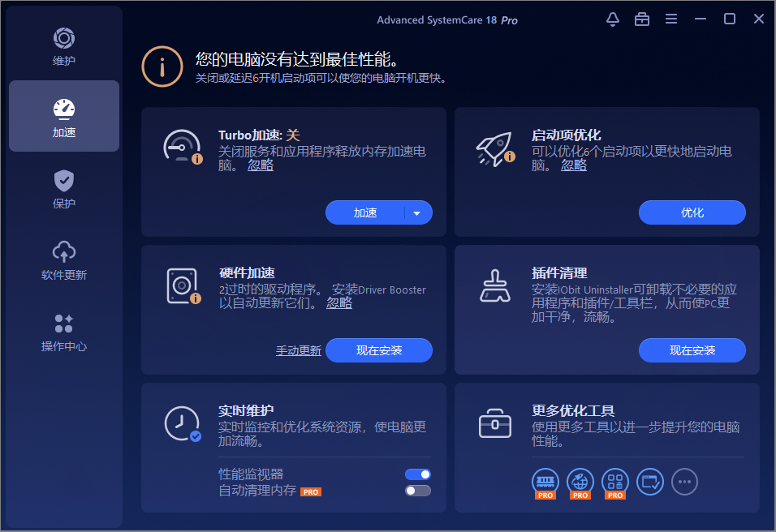776x532 pixels.
Task: Click the 性能监视器 label
Action: [x=251, y=474]
